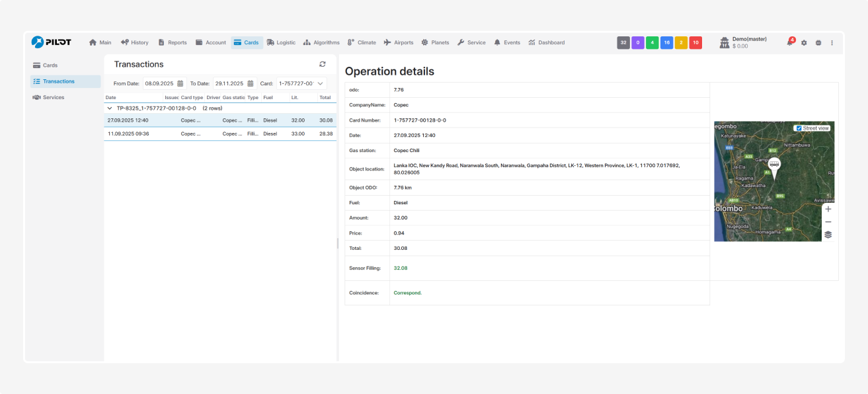This screenshot has width=868, height=394.
Task: Open the three-dot more menu
Action: click(832, 42)
